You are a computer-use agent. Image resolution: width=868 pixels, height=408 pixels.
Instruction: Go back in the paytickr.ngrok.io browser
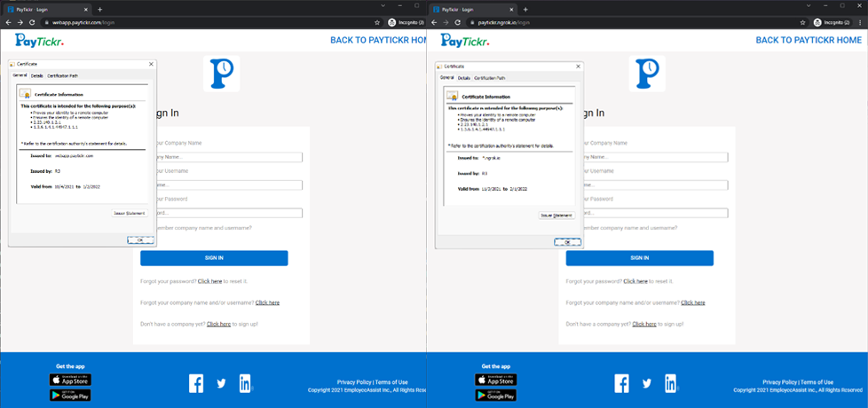pos(434,22)
